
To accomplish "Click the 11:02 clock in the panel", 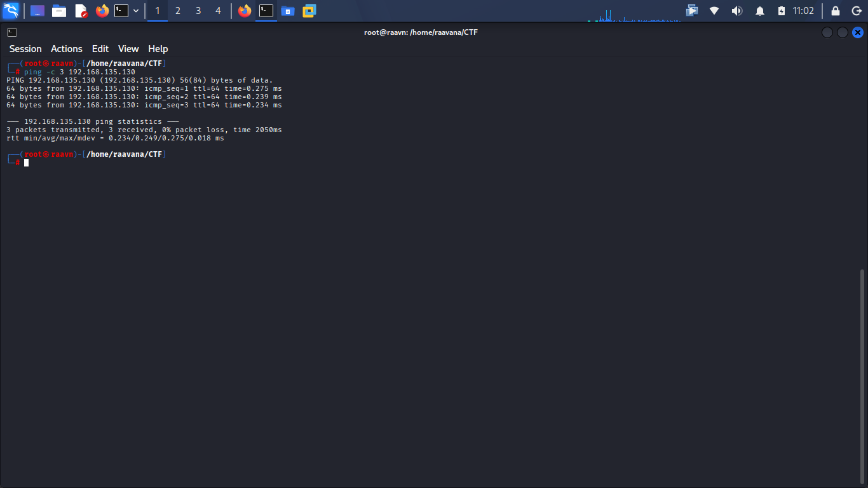I will coord(803,11).
